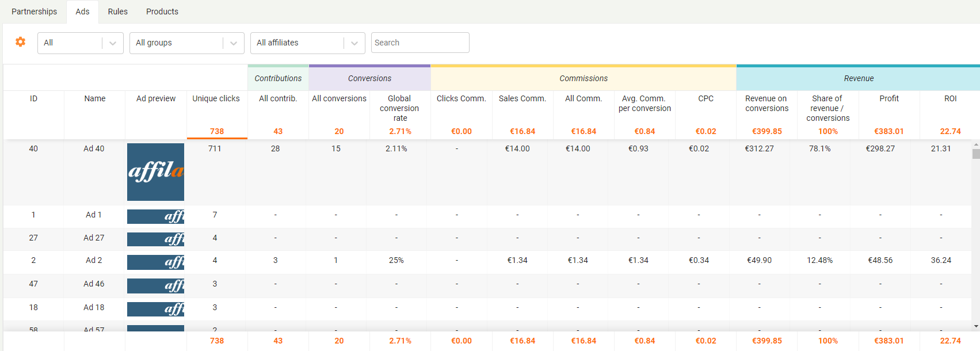Focus the Search input field
Viewport: 980px width, 351px height.
tap(420, 43)
